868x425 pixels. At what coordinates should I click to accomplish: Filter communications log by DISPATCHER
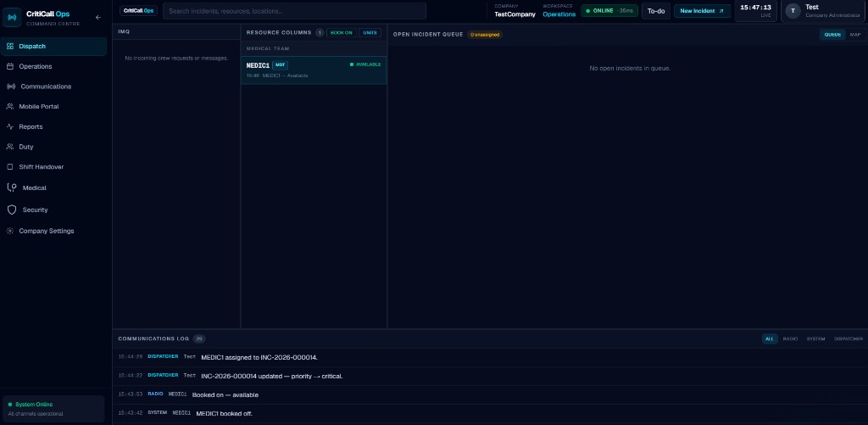[848, 338]
